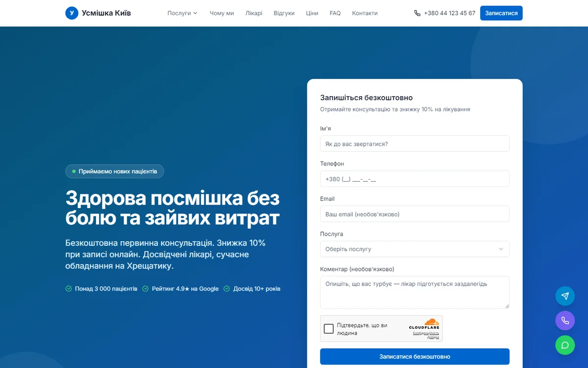Open Контакти in the navigation
Image resolution: width=588 pixels, height=368 pixels.
(365, 13)
